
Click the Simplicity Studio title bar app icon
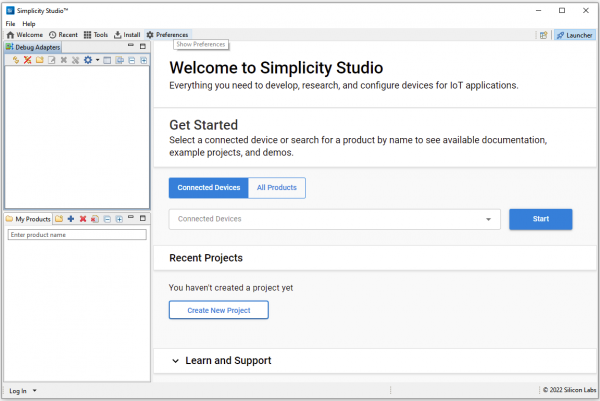(x=10, y=10)
